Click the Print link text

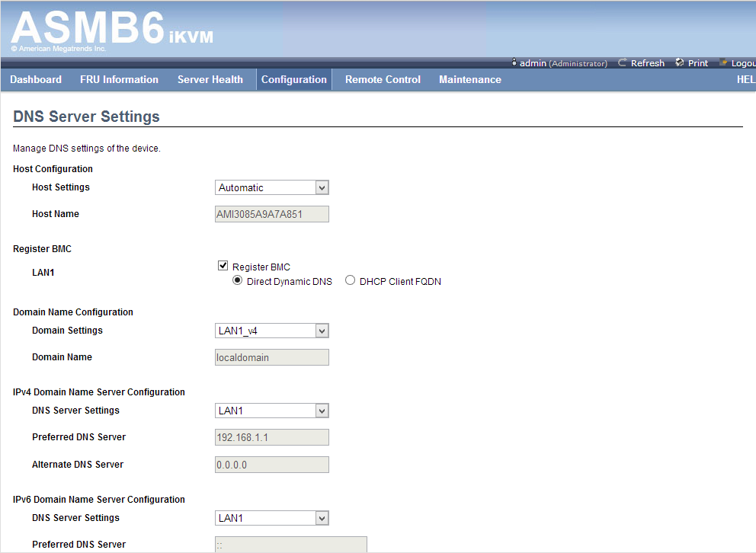pos(697,63)
